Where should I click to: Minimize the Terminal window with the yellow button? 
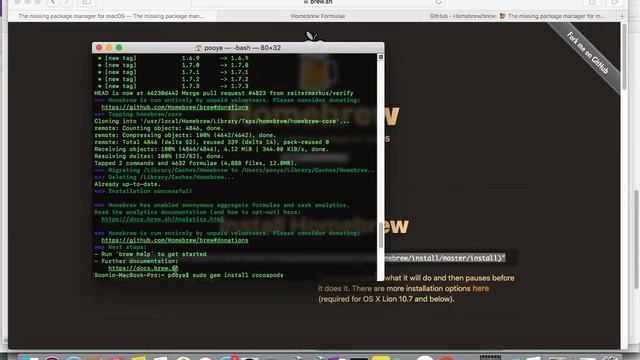[x=109, y=48]
